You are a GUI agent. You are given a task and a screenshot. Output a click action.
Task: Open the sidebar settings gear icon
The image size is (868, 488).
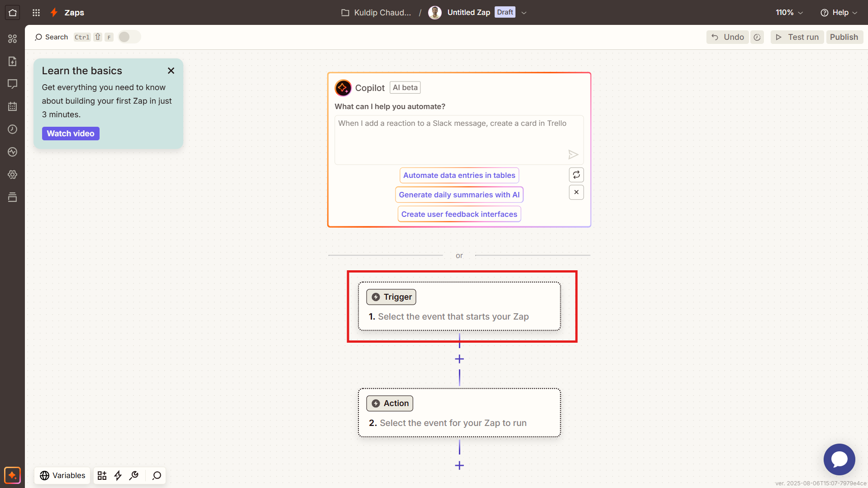click(12, 174)
